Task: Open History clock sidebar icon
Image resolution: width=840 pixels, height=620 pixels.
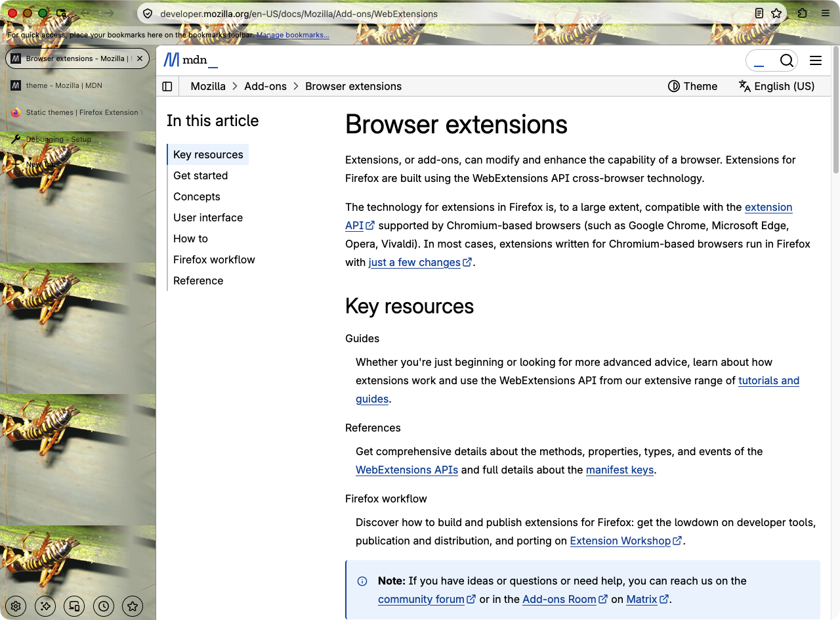Action: (104, 606)
